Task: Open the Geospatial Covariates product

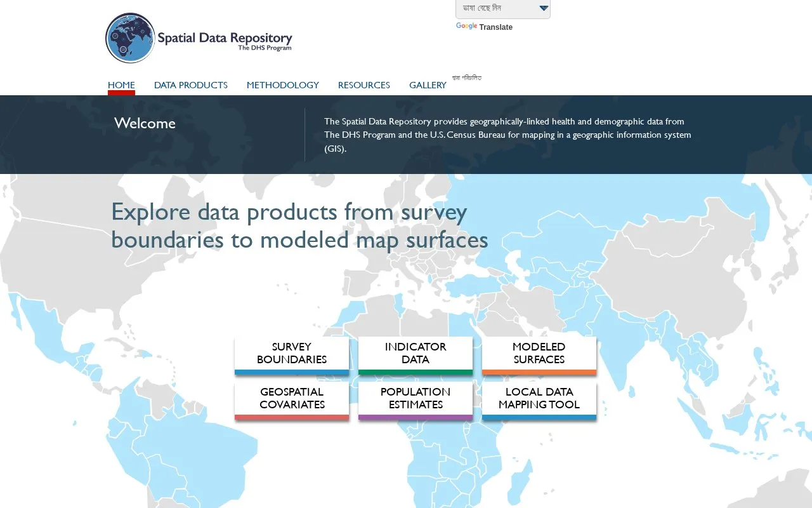Action: tap(292, 401)
